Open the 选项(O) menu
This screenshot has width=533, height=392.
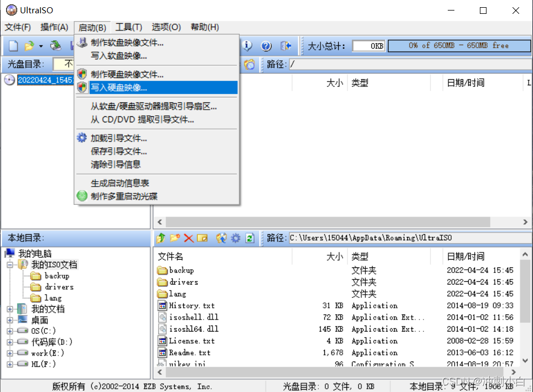tap(166, 27)
